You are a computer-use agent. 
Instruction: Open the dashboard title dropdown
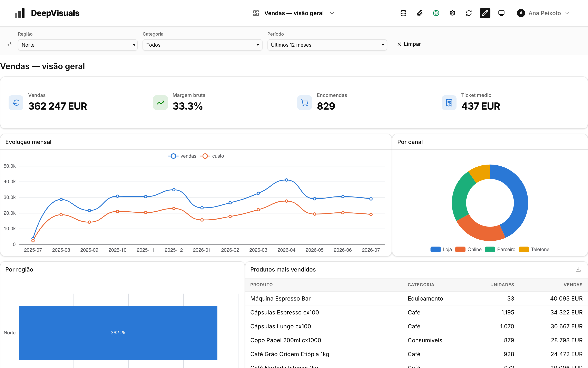pos(294,13)
